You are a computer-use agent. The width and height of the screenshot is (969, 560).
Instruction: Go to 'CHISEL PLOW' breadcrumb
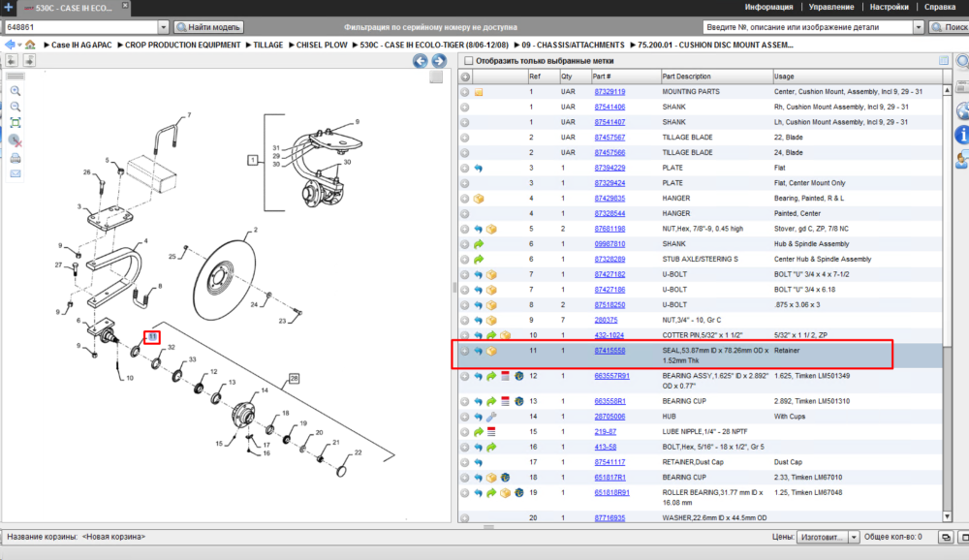coord(322,46)
